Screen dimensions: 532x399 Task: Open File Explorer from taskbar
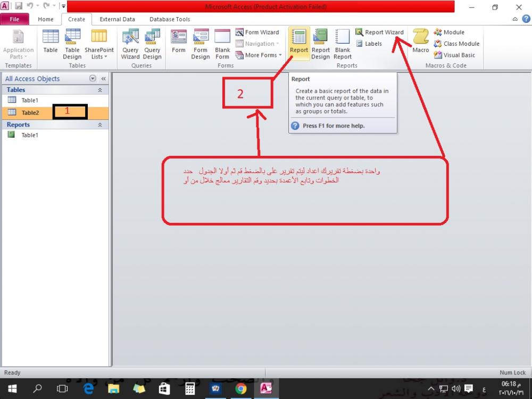click(x=114, y=388)
